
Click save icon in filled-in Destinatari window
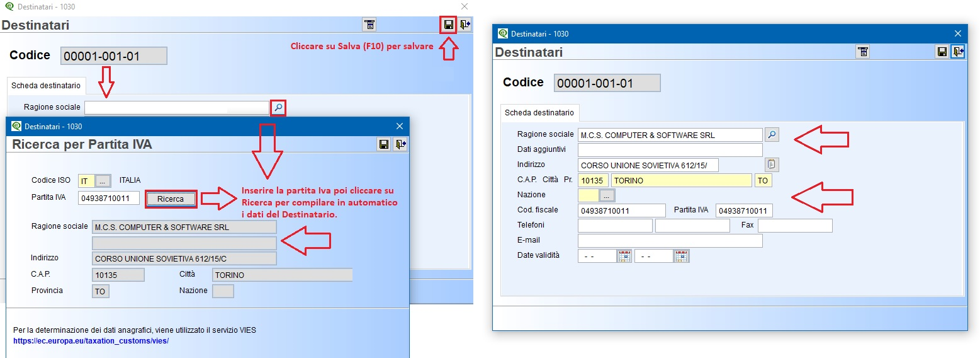pyautogui.click(x=942, y=52)
